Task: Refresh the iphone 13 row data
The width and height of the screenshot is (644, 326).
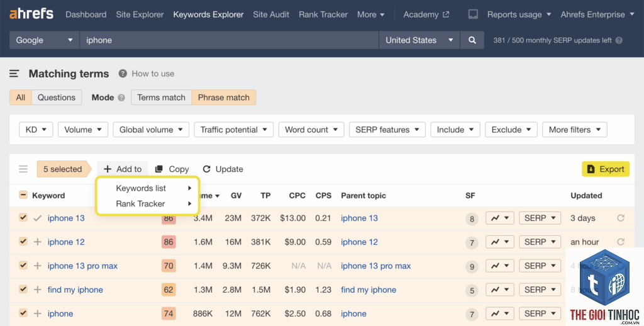Action: [x=621, y=218]
